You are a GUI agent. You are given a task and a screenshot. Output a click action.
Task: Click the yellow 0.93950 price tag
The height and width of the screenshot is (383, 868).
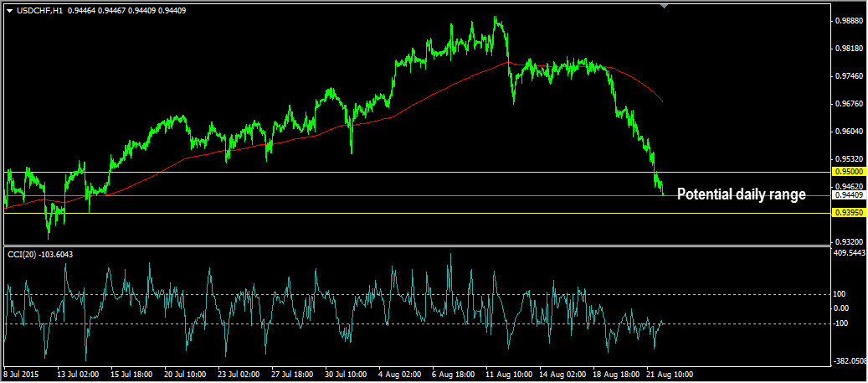pos(848,213)
